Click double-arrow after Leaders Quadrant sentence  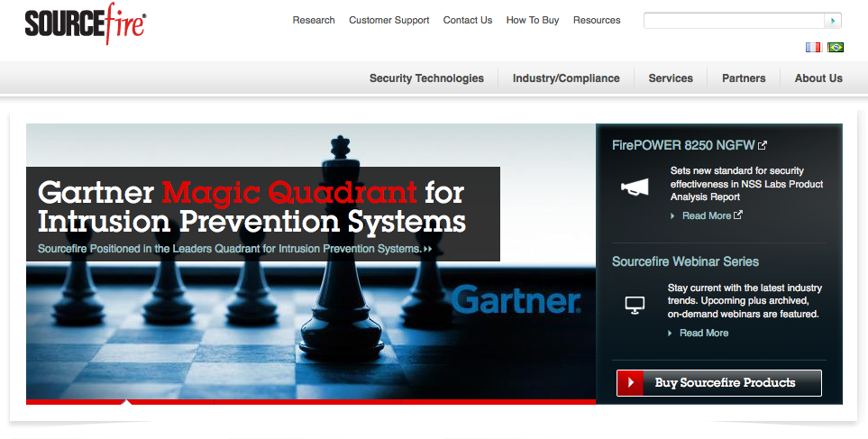[427, 249]
